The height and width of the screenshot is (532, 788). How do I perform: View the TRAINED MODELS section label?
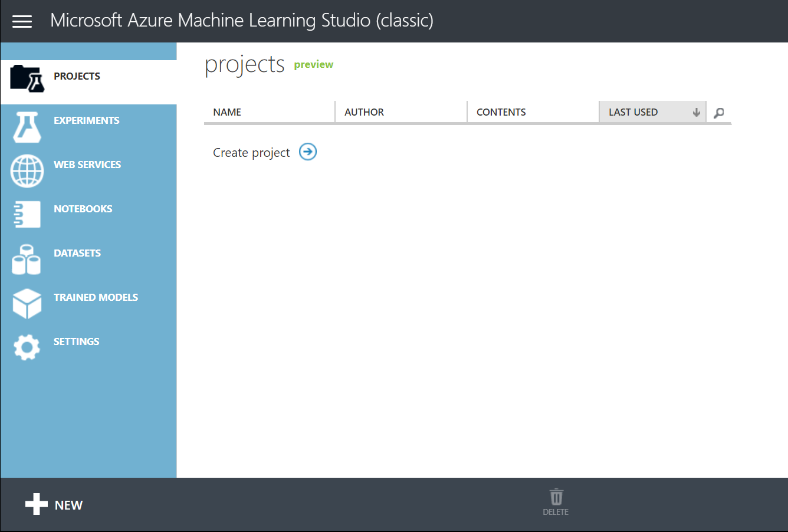(x=96, y=297)
